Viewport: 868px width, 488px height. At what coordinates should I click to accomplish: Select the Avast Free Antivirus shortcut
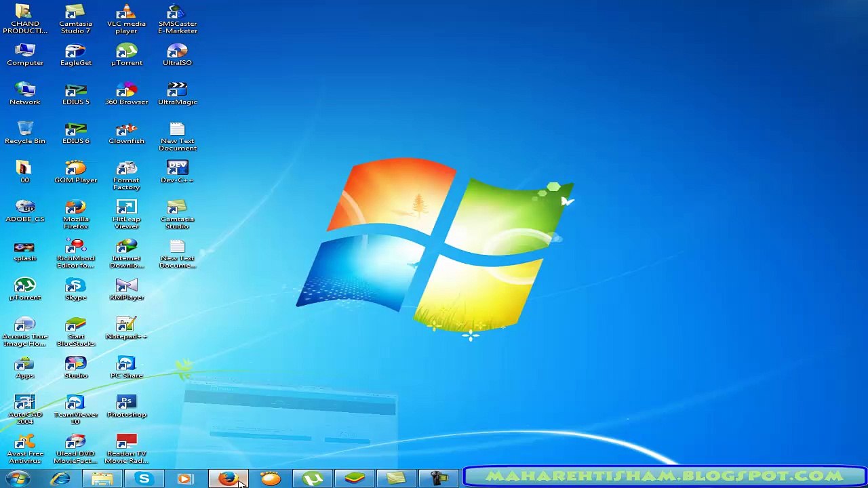[25, 449]
